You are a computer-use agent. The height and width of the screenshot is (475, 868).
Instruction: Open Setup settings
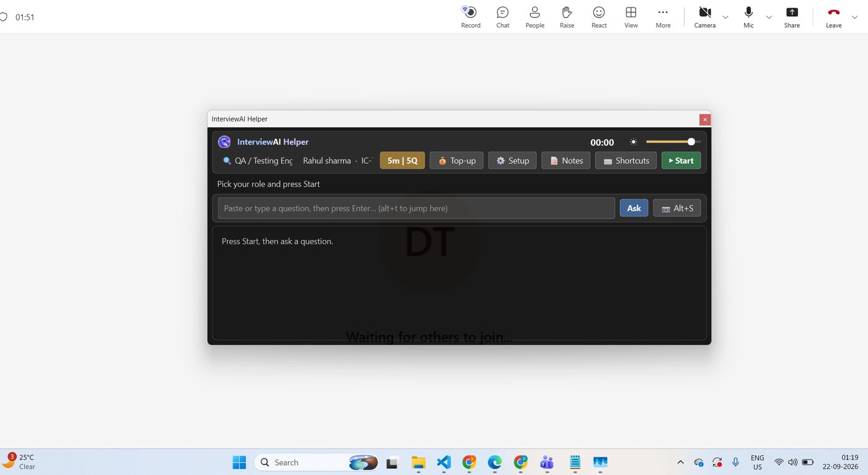[x=512, y=161]
